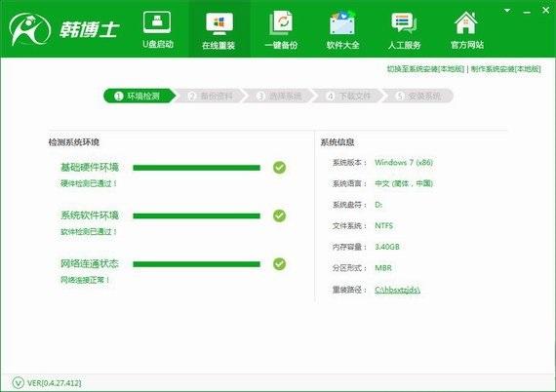The height and width of the screenshot is (392, 556).
Task: Click the 网络连接正常！ status text
Action: tap(85, 280)
